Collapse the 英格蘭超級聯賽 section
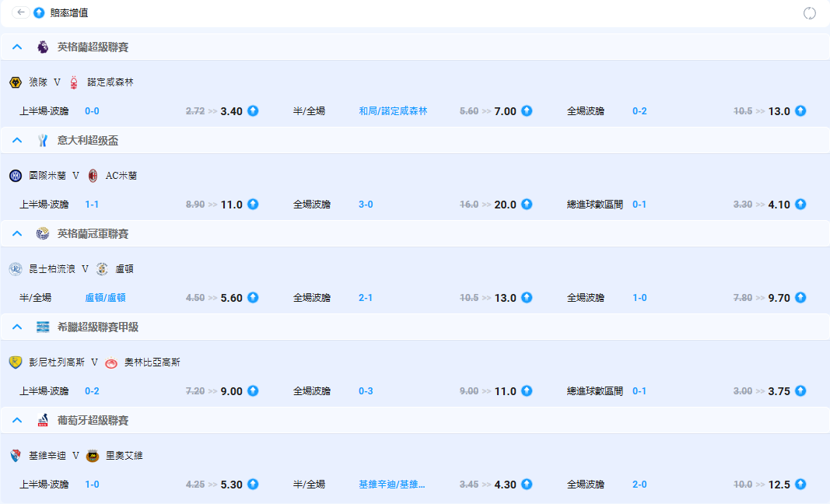Image resolution: width=830 pixels, height=504 pixels. click(x=17, y=47)
